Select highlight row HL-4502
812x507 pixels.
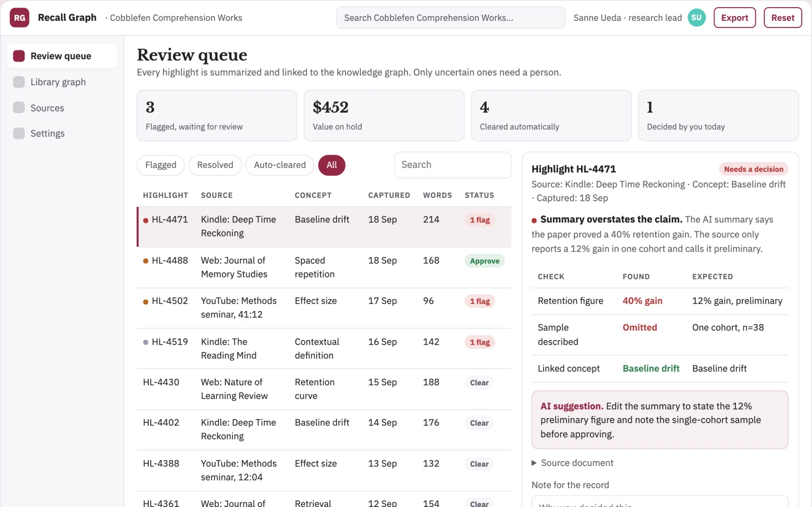(x=324, y=308)
